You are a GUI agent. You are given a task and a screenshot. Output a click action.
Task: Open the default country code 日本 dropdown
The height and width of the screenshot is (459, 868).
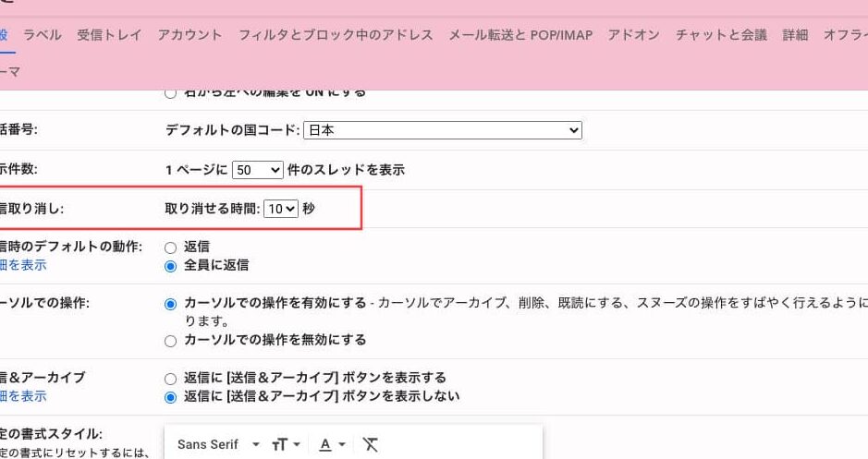pos(442,131)
